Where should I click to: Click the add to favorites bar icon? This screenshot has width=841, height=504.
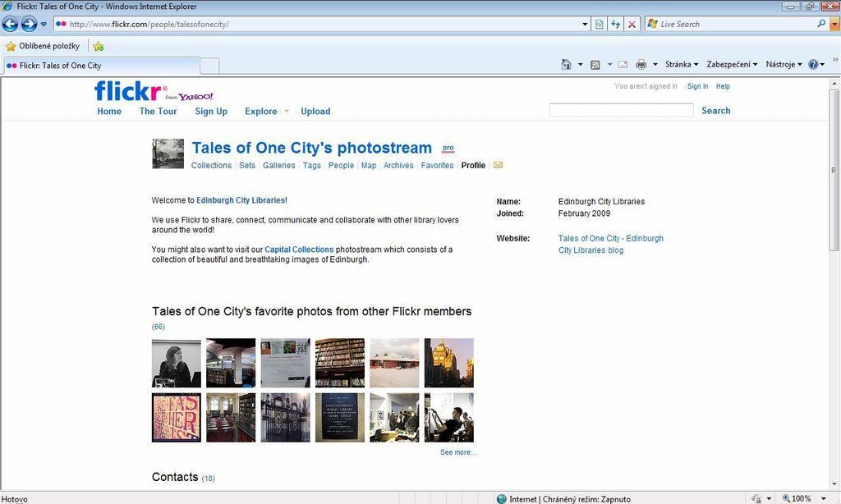(99, 46)
